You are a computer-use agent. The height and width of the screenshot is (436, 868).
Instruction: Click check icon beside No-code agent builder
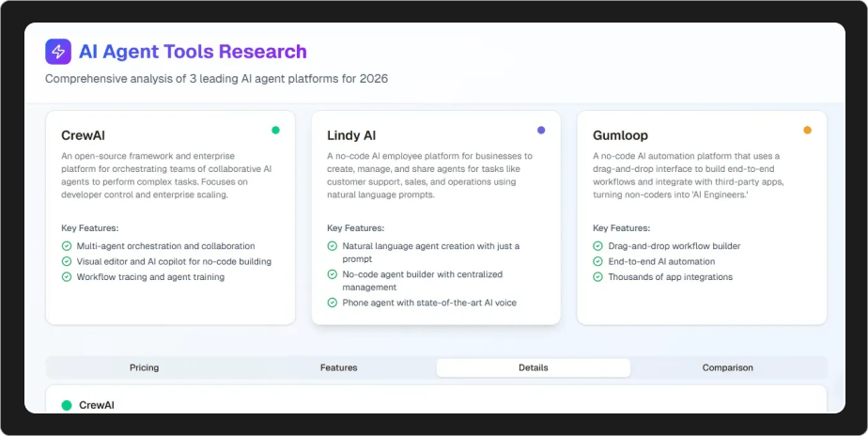(333, 274)
